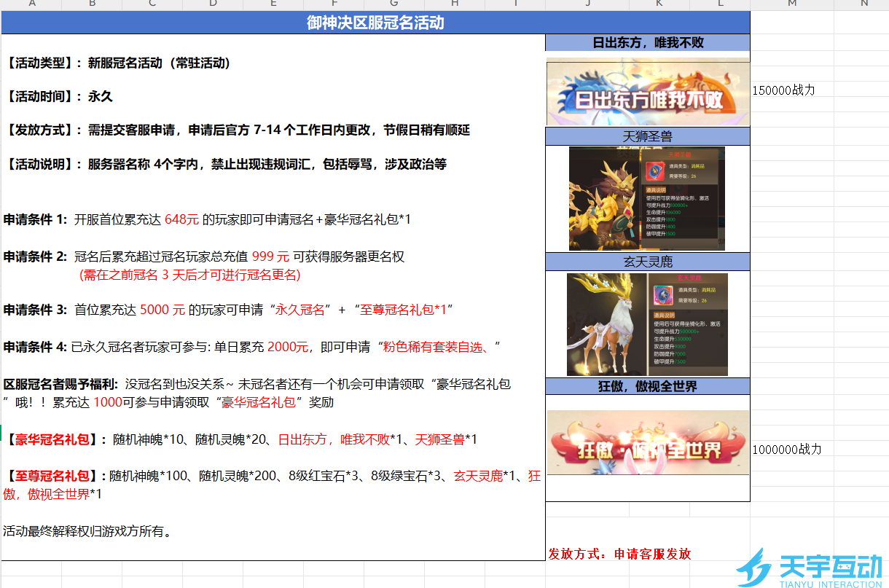This screenshot has height=588, width=889.
Task: Click the blue 天狮圣兽 header cell
Action: click(648, 136)
